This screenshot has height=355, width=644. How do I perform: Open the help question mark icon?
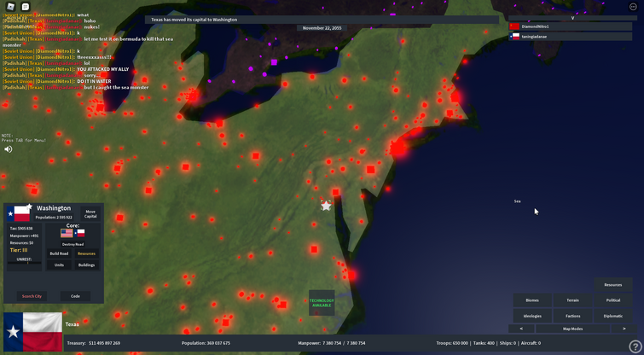pyautogui.click(x=635, y=346)
